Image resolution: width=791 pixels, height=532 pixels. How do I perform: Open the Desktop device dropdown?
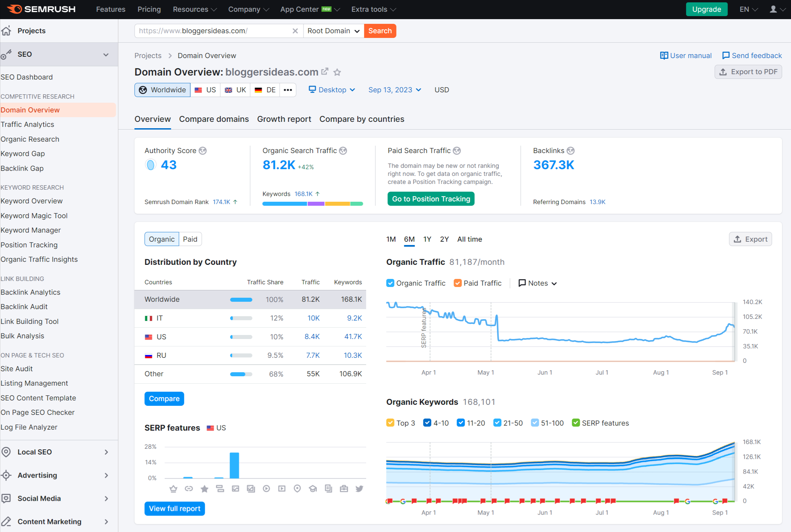tap(332, 90)
